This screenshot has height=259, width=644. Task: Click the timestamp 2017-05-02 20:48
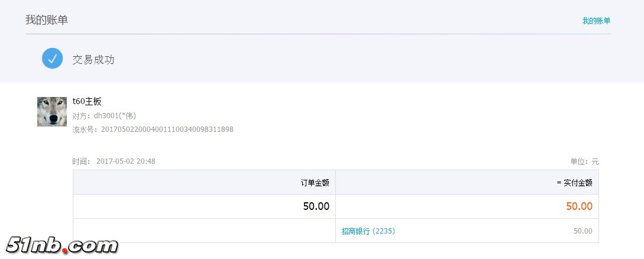[x=125, y=161]
